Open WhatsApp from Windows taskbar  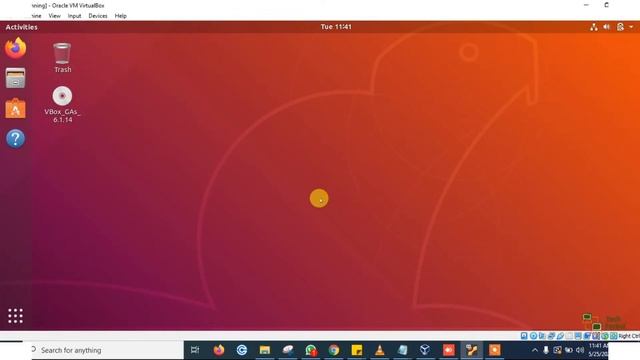click(311, 350)
